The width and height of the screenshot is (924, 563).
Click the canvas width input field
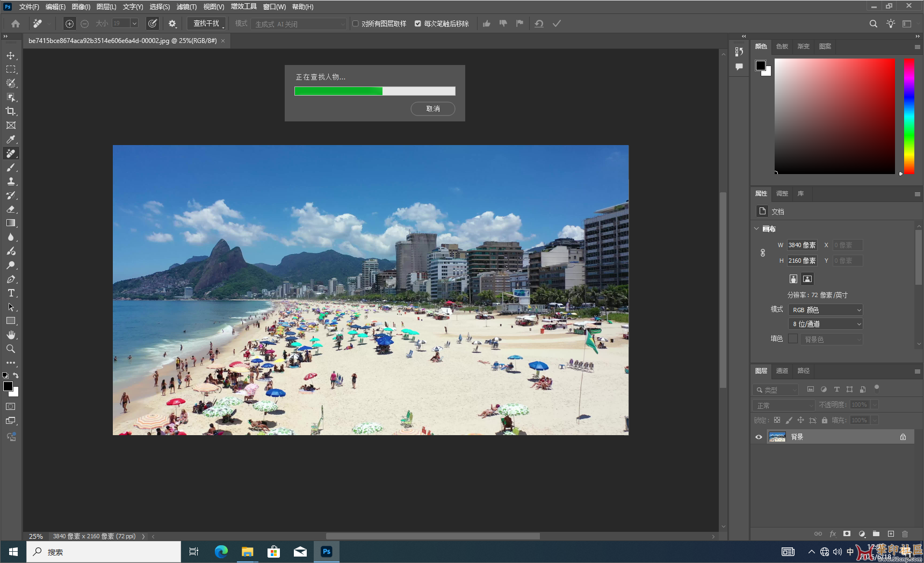tap(802, 245)
